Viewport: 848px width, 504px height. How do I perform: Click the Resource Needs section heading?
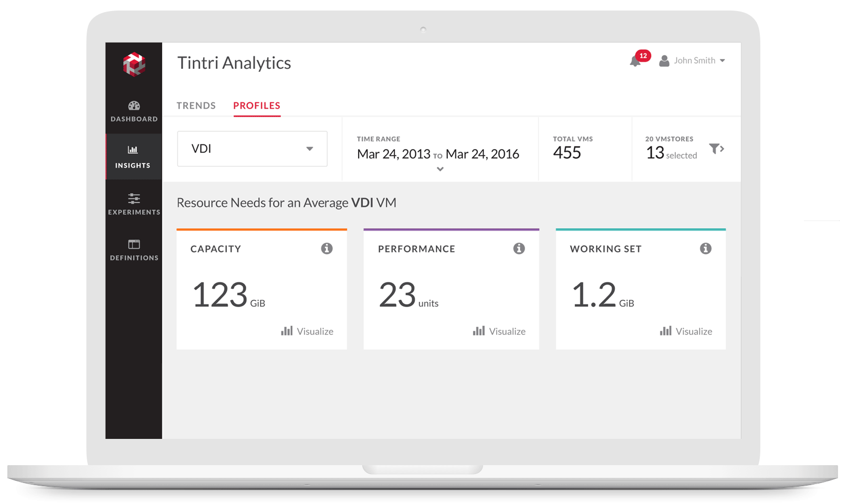287,203
